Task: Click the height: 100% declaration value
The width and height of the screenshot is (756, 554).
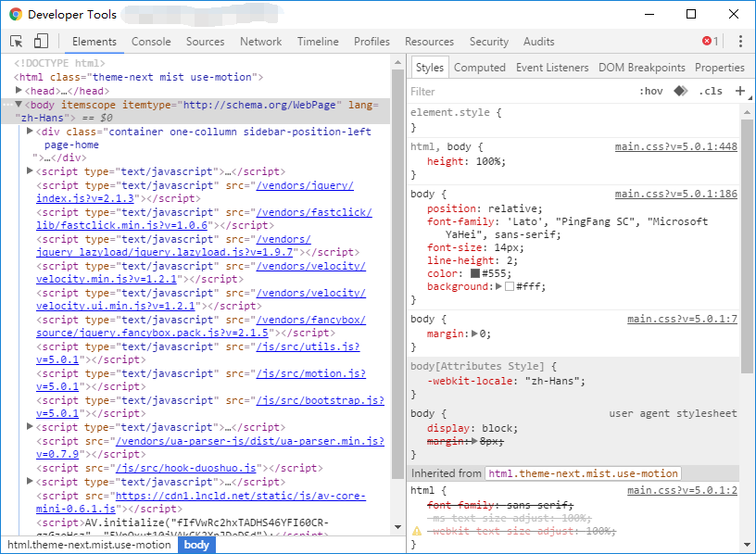Action: point(489,161)
